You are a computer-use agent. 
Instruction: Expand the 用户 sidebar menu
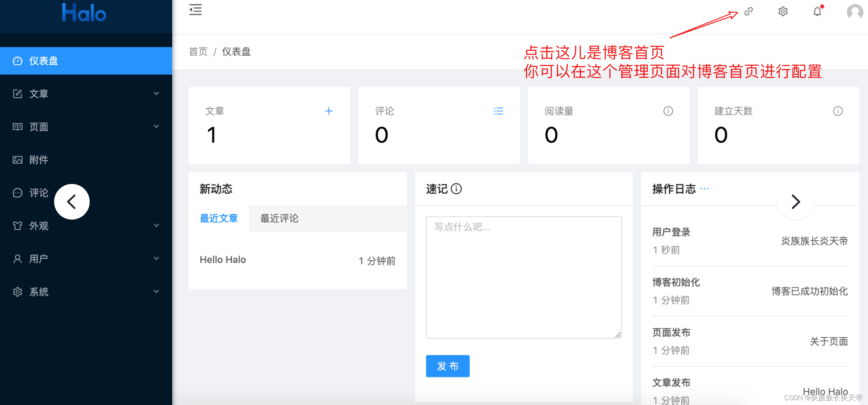click(156, 259)
